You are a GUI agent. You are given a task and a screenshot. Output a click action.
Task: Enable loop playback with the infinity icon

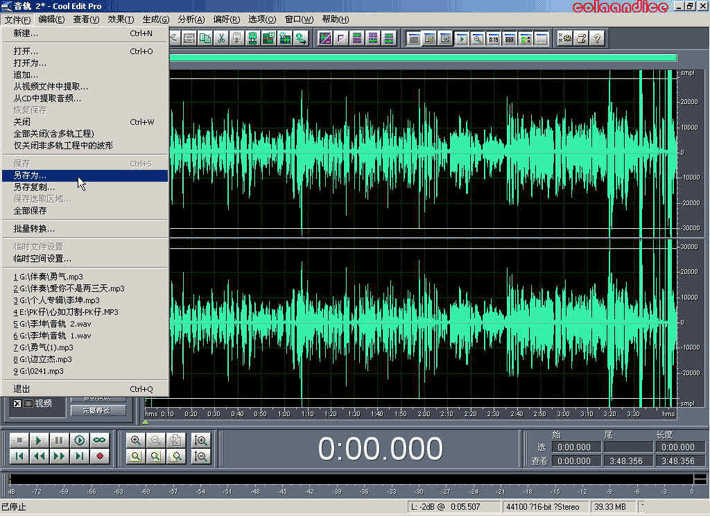pos(100,440)
